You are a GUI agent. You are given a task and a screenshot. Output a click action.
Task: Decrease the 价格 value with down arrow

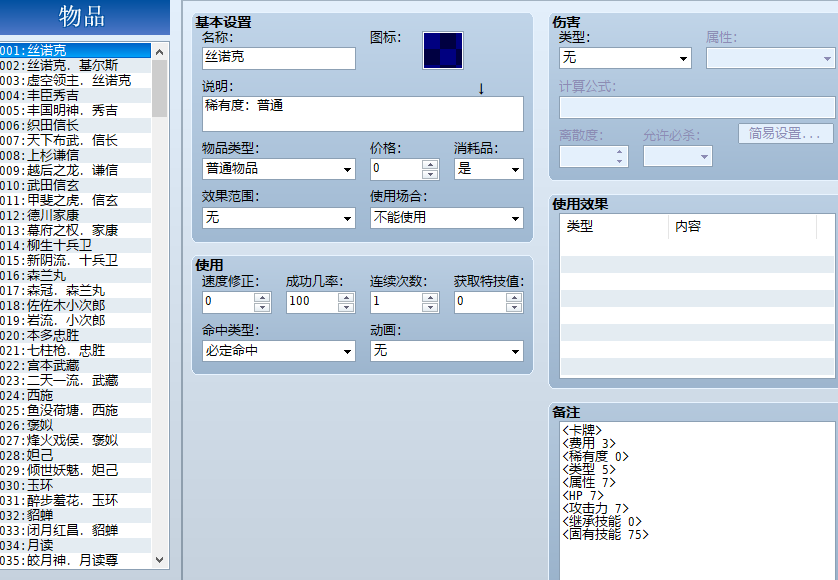click(x=430, y=174)
